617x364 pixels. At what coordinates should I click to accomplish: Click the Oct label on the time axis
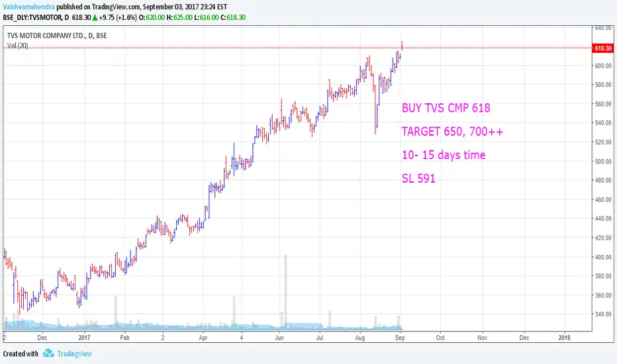[440, 338]
